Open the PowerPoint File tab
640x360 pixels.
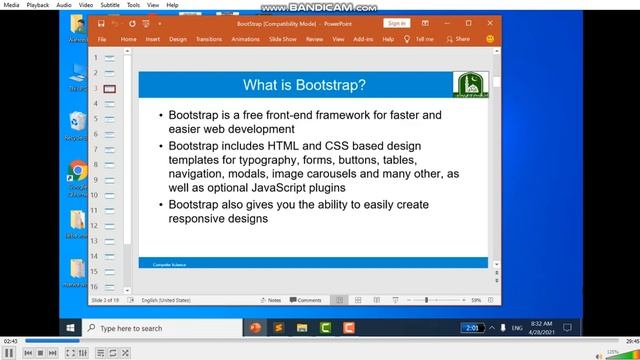click(x=102, y=39)
